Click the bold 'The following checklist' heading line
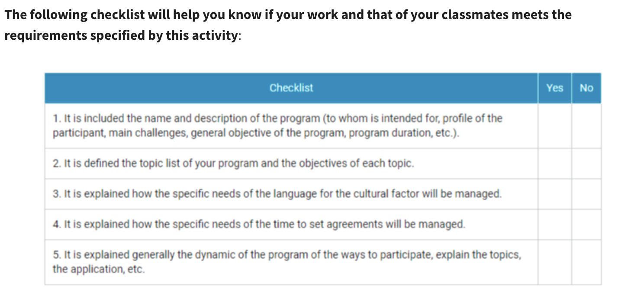644x307 pixels. pyautogui.click(x=288, y=15)
